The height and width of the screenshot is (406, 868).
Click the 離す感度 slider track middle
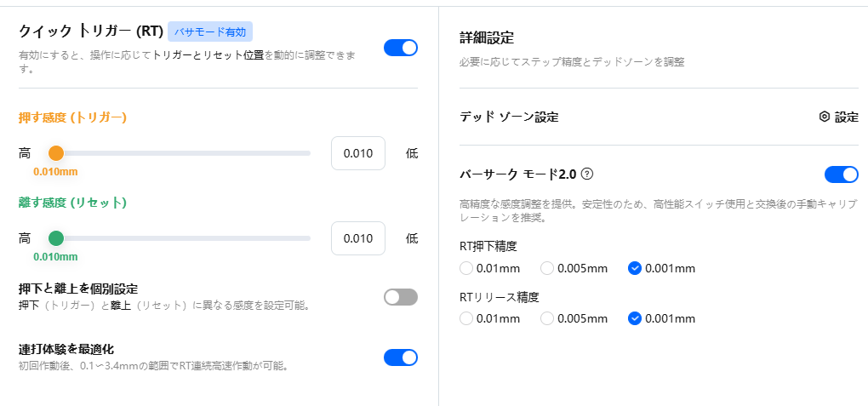click(183, 238)
